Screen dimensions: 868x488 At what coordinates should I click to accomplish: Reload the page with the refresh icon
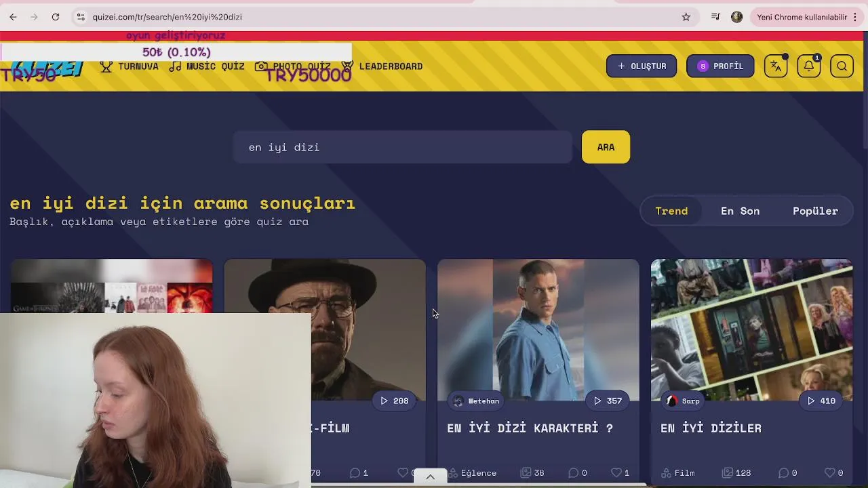coord(56,17)
